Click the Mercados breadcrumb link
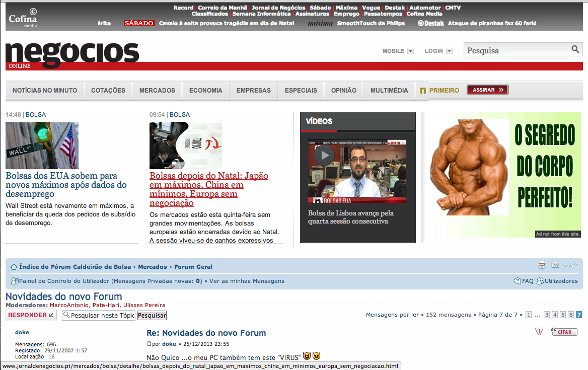The height and width of the screenshot is (370, 588). pyautogui.click(x=152, y=266)
